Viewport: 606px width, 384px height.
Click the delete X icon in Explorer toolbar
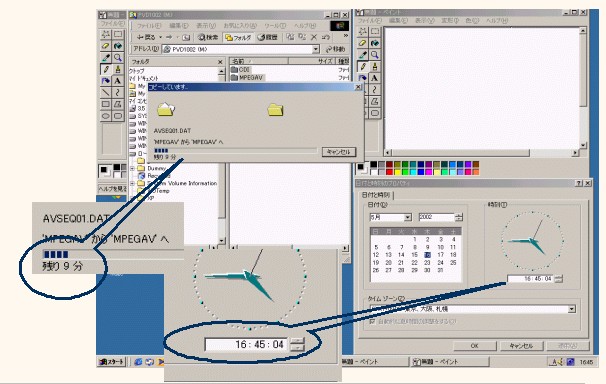314,37
